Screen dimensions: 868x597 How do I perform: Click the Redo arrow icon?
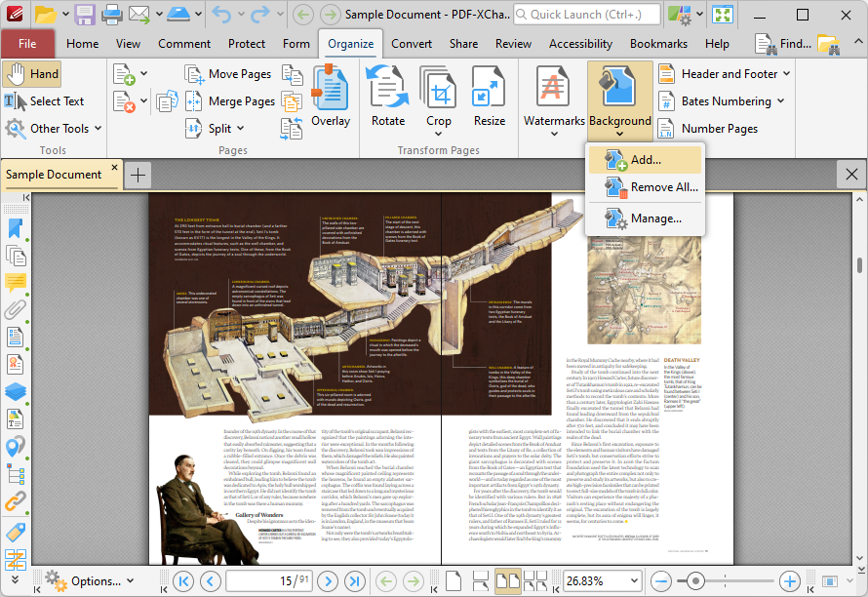coord(260,15)
